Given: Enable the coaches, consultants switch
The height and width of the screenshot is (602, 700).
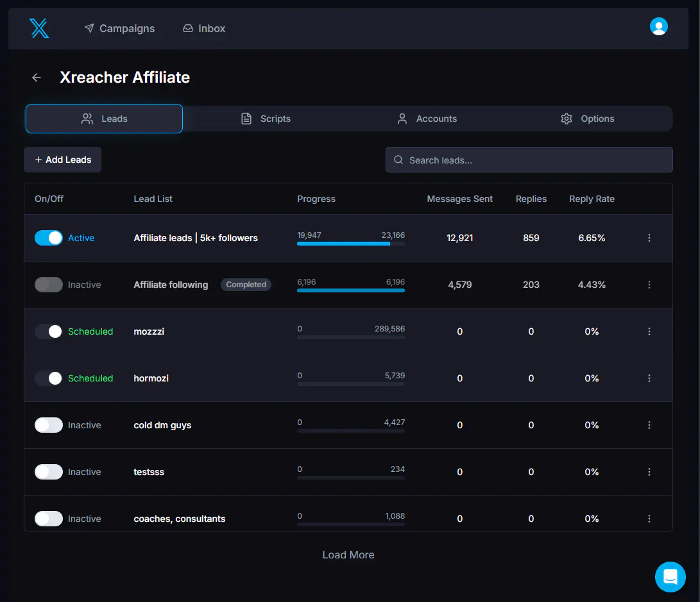Looking at the screenshot, I should (49, 519).
